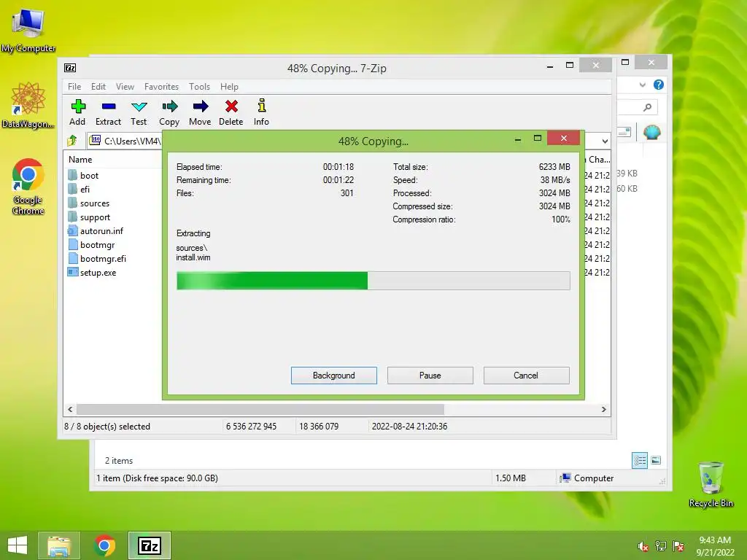This screenshot has height=560, width=747.
Task: Click the search magnifier in Explorer window
Action: point(647,108)
